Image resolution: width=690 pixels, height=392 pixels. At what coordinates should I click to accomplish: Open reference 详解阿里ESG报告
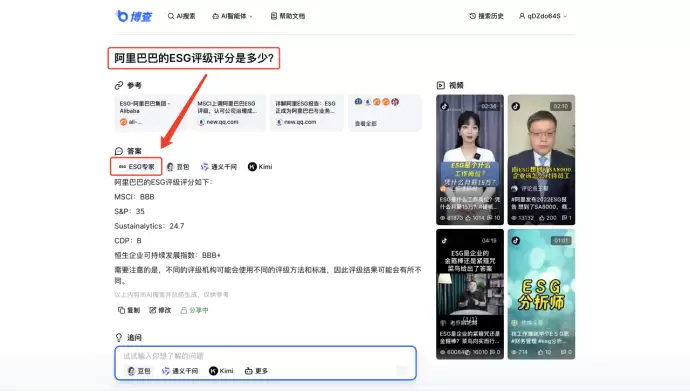point(306,113)
